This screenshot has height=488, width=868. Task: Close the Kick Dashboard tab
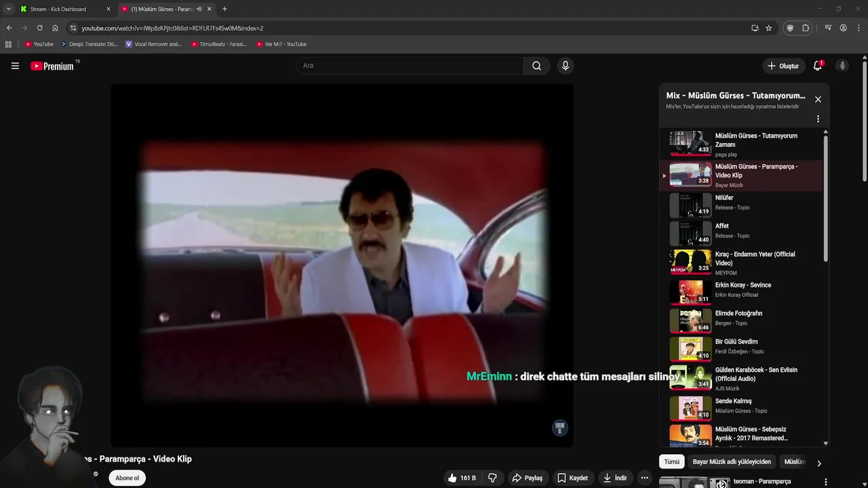pyautogui.click(x=108, y=9)
